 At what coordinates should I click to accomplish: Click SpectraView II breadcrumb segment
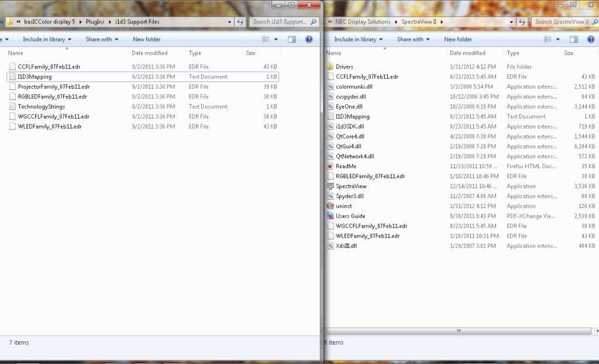pyautogui.click(x=419, y=22)
